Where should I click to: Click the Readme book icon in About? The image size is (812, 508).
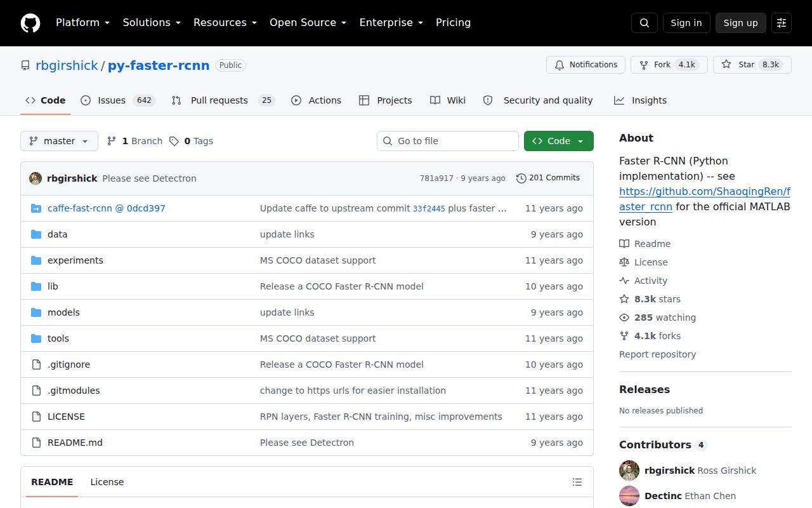tap(624, 244)
